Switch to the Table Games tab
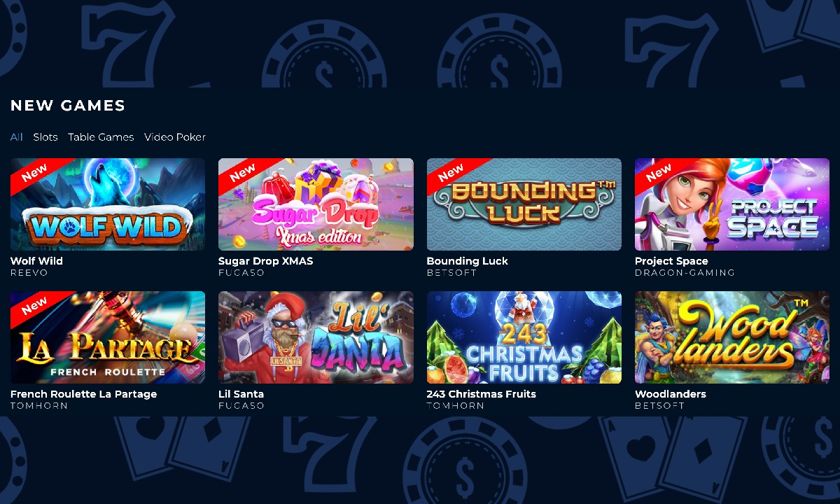840x504 pixels. click(101, 137)
